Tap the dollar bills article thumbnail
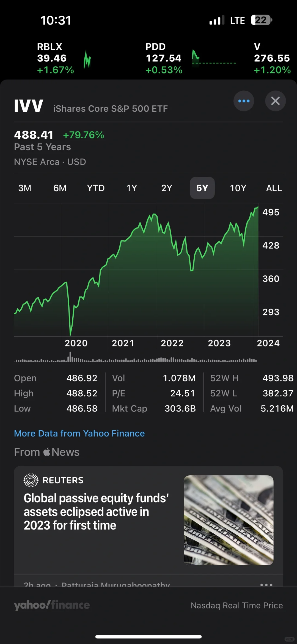 [x=229, y=520]
